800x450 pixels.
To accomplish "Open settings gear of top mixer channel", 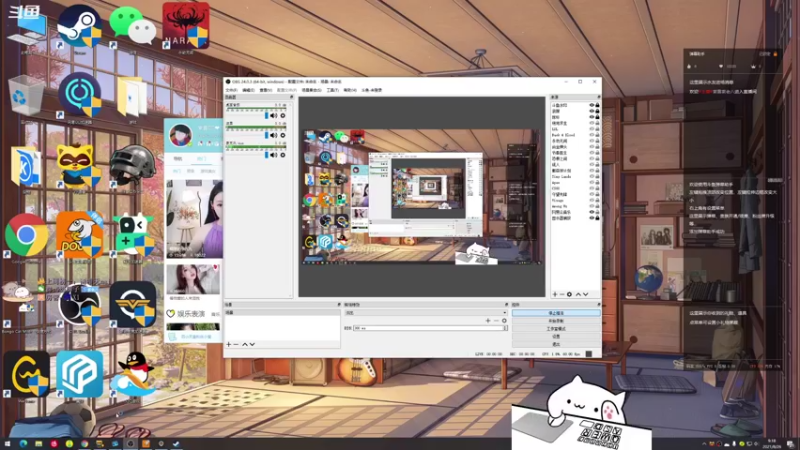I will coord(283,116).
